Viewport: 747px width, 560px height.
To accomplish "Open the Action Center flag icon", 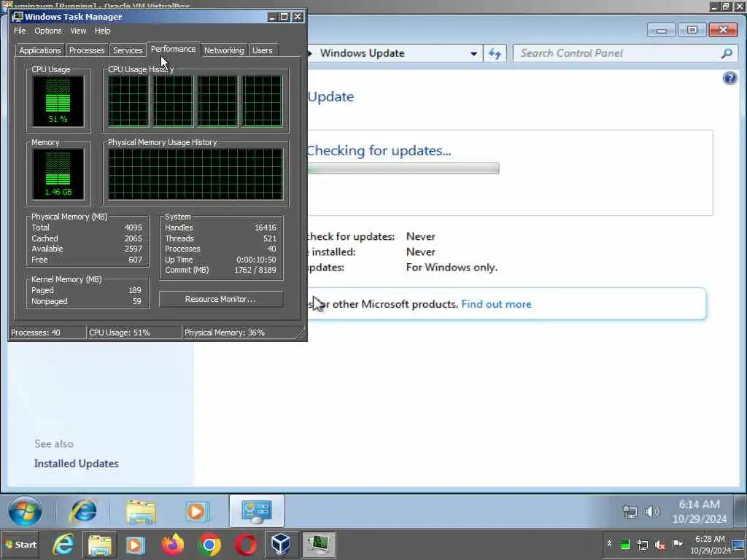I will 677,544.
